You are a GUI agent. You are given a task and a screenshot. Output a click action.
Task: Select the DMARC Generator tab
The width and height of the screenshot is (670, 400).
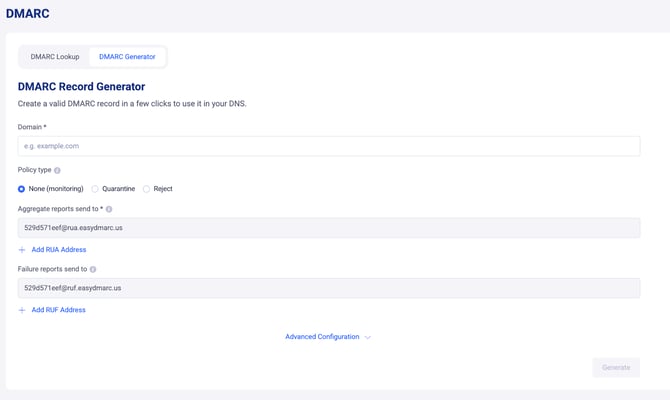127,57
